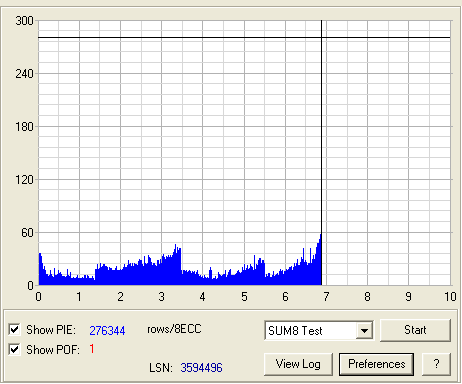This screenshot has height=384, width=462.
Task: Toggle the Show POF checkbox
Action: pyautogui.click(x=14, y=349)
